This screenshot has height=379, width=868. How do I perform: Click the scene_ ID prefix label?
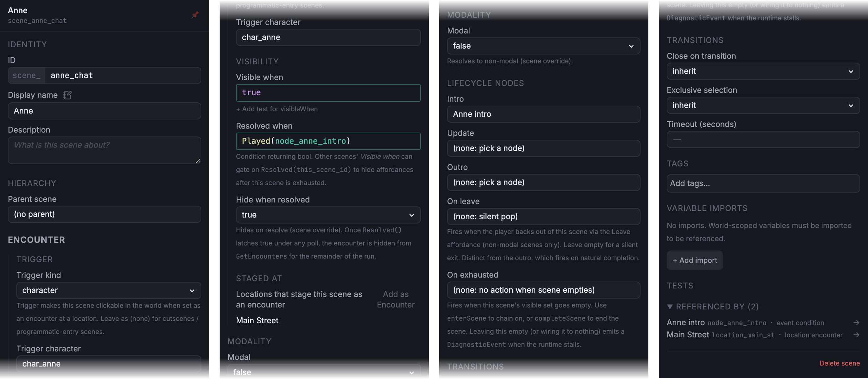[x=26, y=75]
